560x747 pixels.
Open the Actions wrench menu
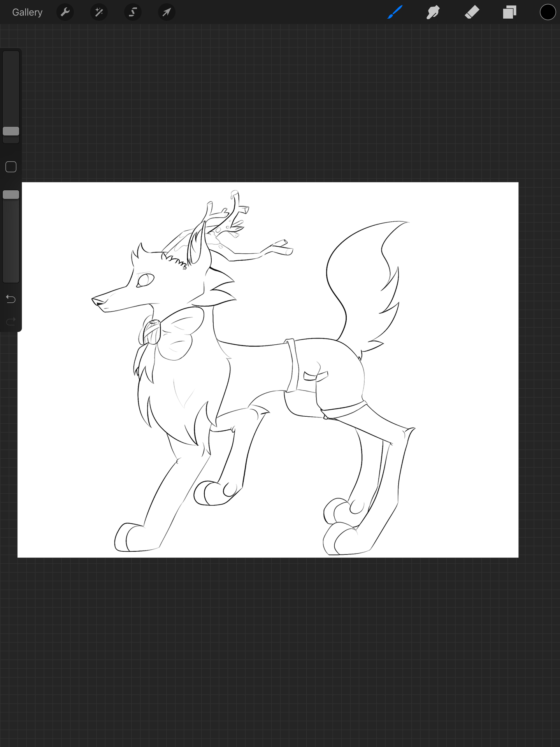tap(65, 12)
